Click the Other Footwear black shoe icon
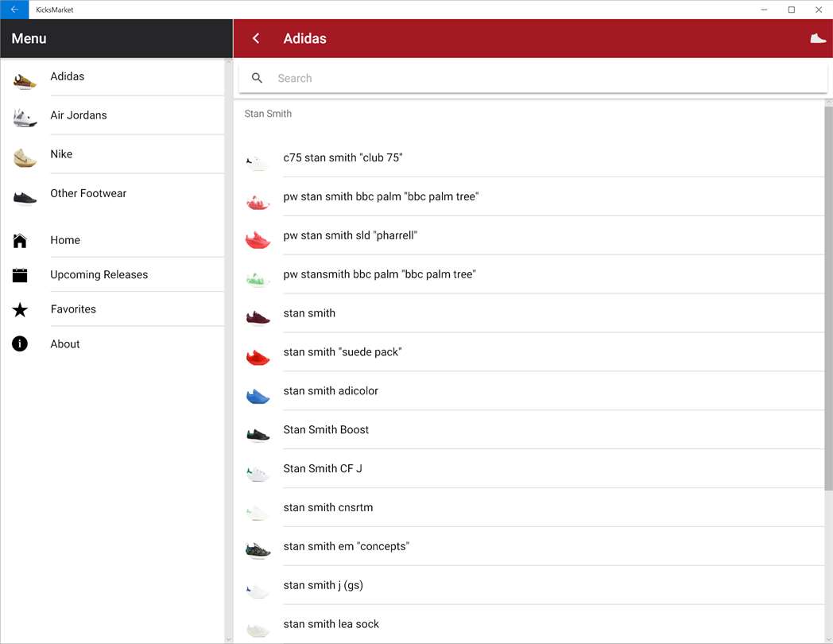 pyautogui.click(x=25, y=198)
